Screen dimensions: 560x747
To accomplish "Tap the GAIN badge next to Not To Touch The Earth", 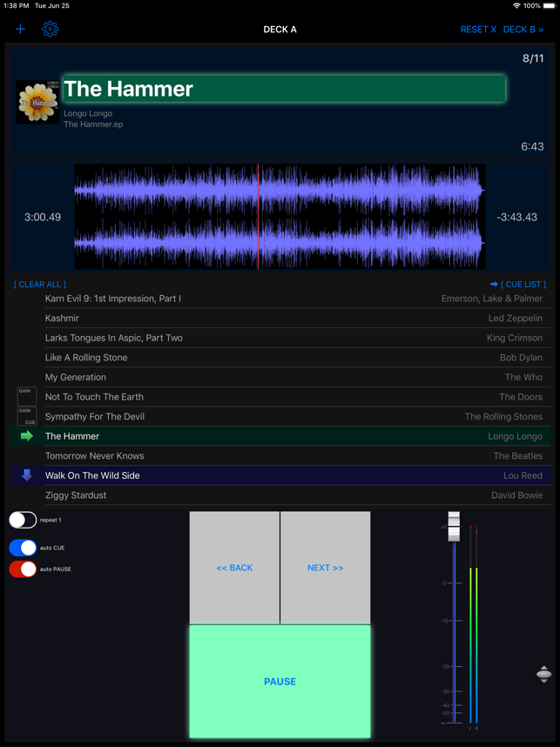I will 27,396.
